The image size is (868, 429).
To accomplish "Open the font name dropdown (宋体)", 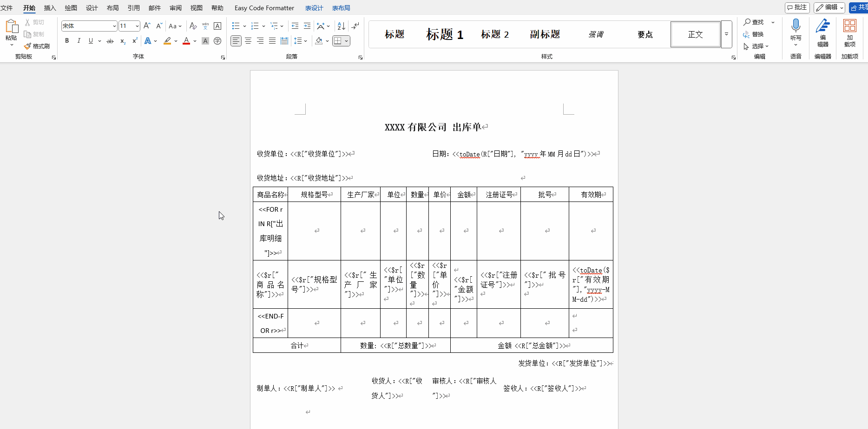I will [x=114, y=26].
